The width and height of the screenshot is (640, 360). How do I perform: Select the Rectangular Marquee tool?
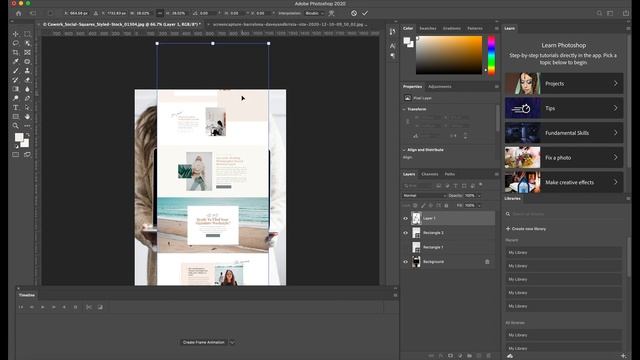[27, 34]
